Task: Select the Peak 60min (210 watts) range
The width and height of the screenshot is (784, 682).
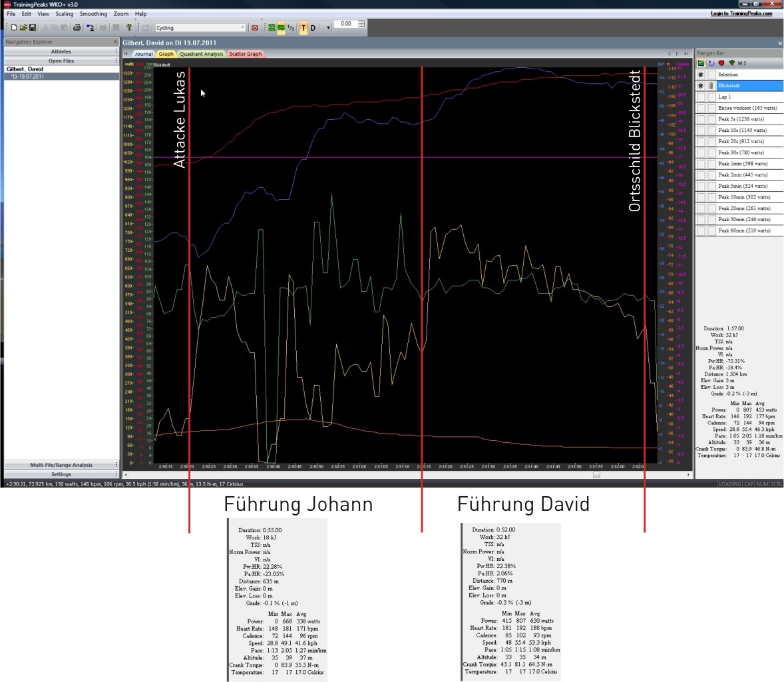Action: [x=744, y=230]
